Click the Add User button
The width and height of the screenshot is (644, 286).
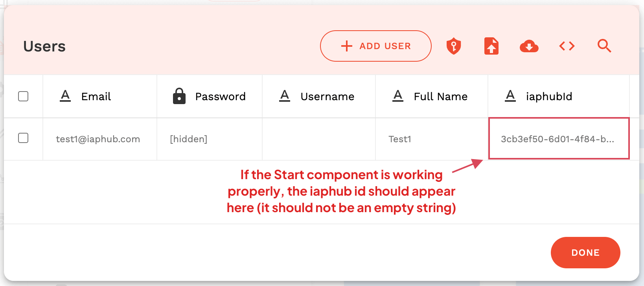[x=375, y=46]
